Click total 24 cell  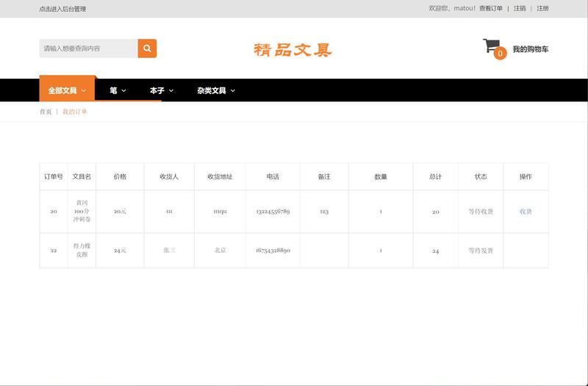[x=435, y=251]
